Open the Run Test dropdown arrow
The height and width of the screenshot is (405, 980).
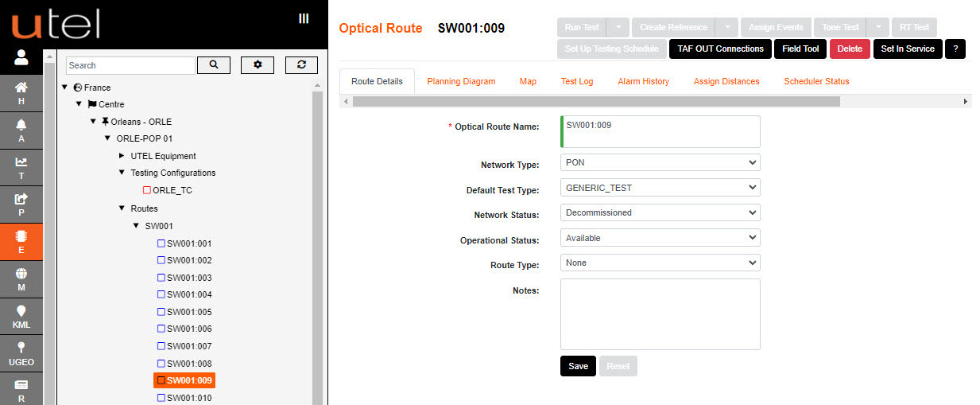(618, 27)
